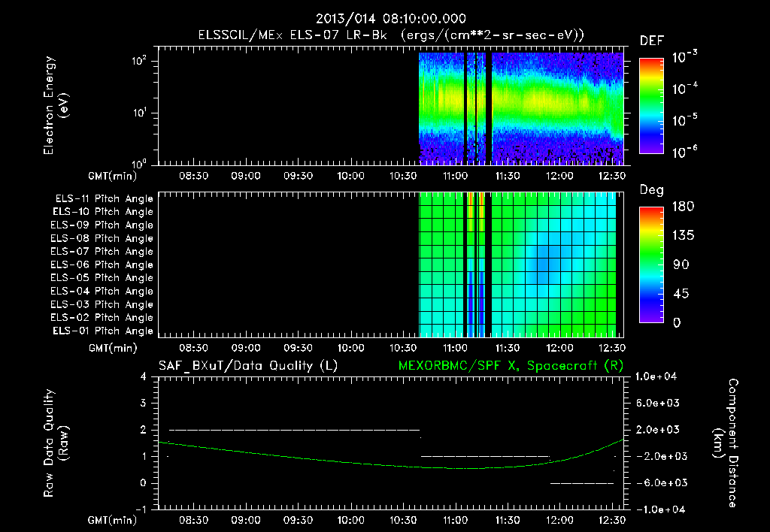The height and width of the screenshot is (532, 770).
Task: Click the 10^-6 tick on DEF colorbar
Action: tap(684, 152)
